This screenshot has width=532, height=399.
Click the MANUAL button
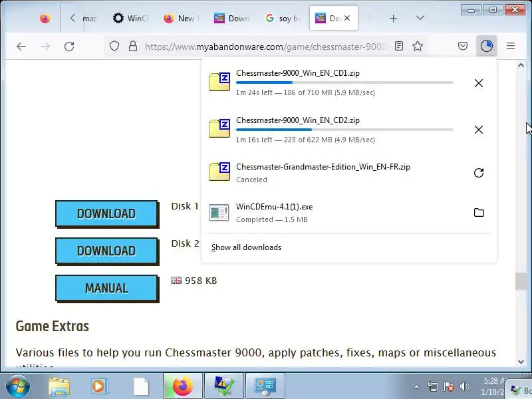pyautogui.click(x=106, y=288)
